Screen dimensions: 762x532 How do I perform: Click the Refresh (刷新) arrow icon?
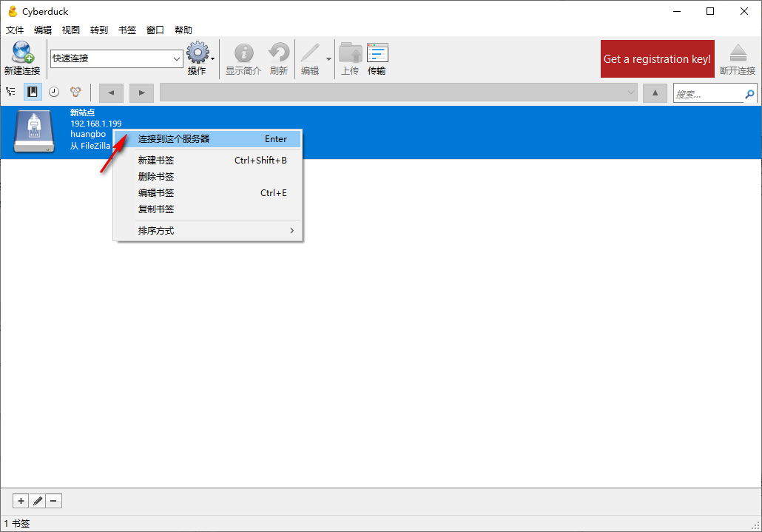(279, 53)
